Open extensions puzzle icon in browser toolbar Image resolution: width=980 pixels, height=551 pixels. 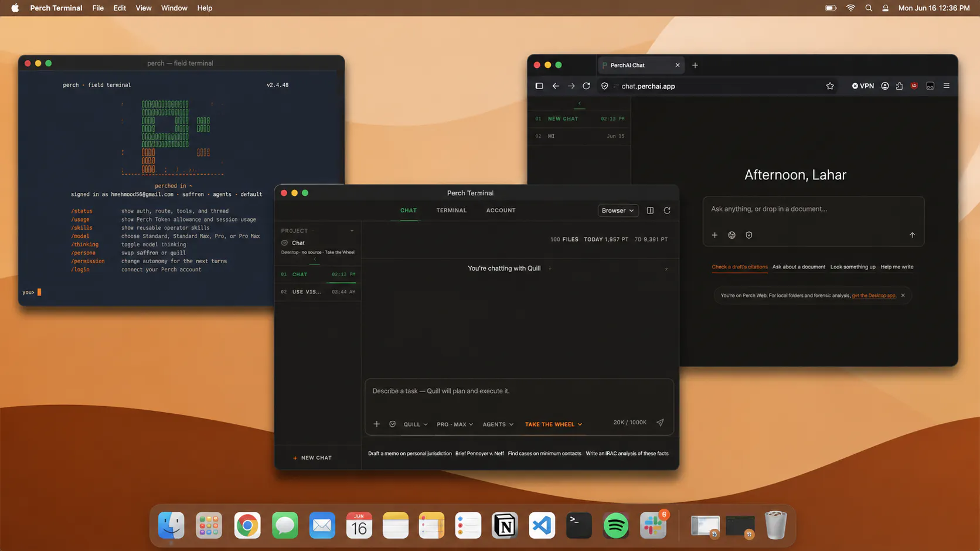coord(899,86)
